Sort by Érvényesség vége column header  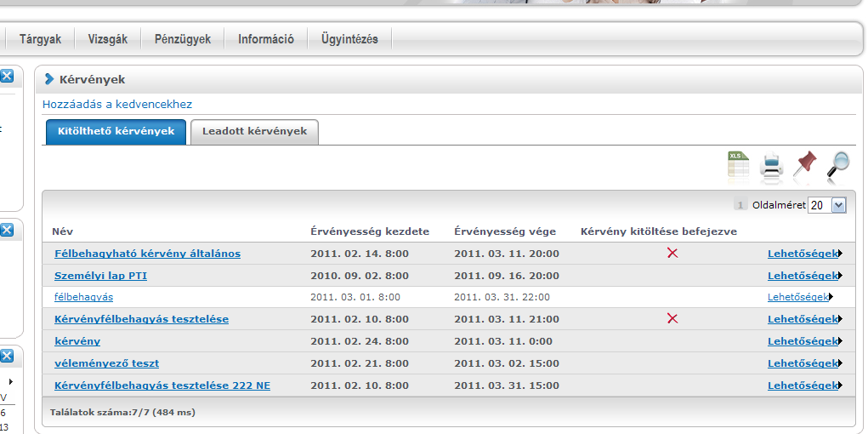point(505,231)
